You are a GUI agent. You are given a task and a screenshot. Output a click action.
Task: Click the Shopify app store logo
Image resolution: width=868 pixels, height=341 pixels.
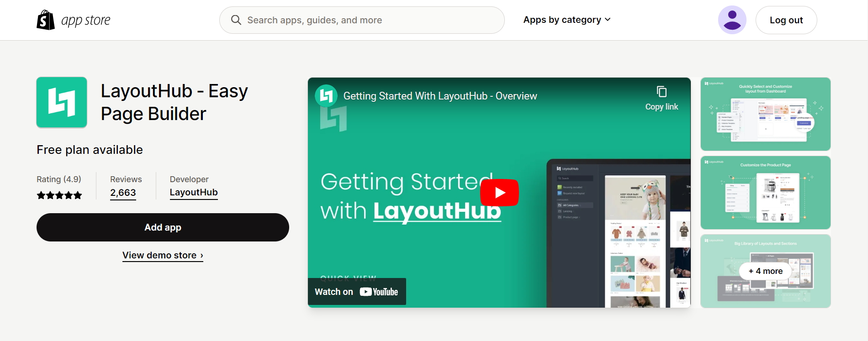tap(74, 20)
